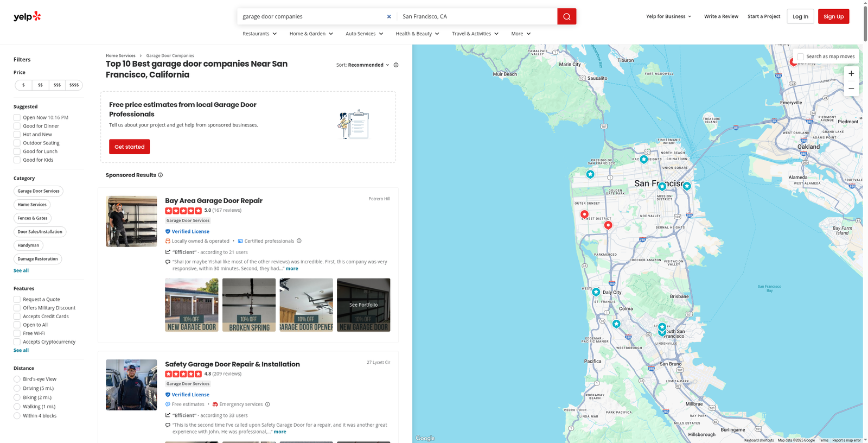Viewport: 868px width, 443px height.
Task: Select Walking (1 mi.) distance option
Action: coord(17,407)
